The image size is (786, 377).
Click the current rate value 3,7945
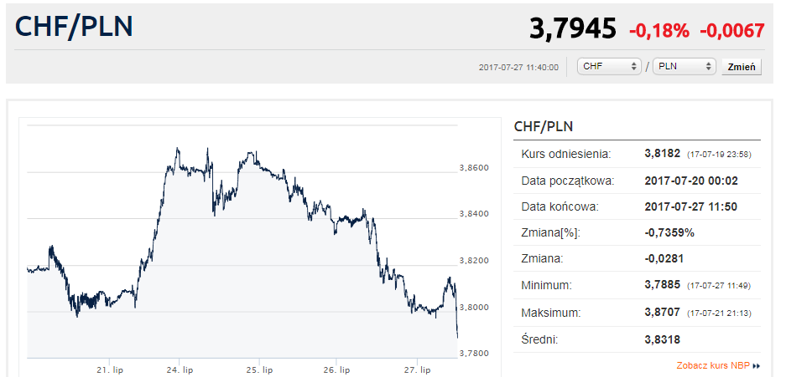click(x=573, y=29)
